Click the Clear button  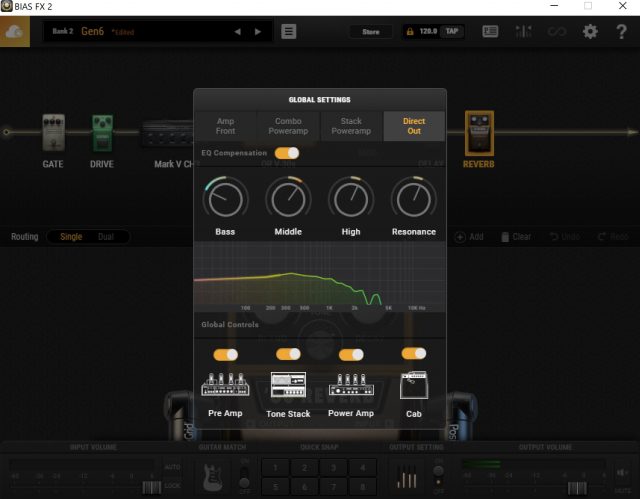point(516,237)
